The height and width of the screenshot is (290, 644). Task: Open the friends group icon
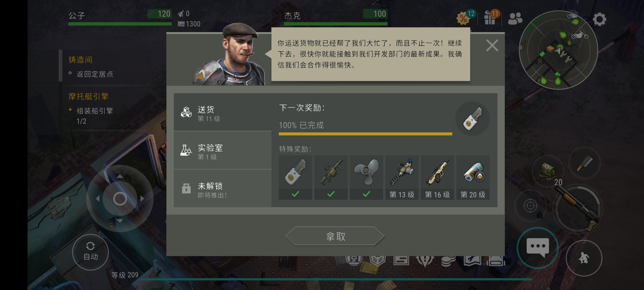515,19
